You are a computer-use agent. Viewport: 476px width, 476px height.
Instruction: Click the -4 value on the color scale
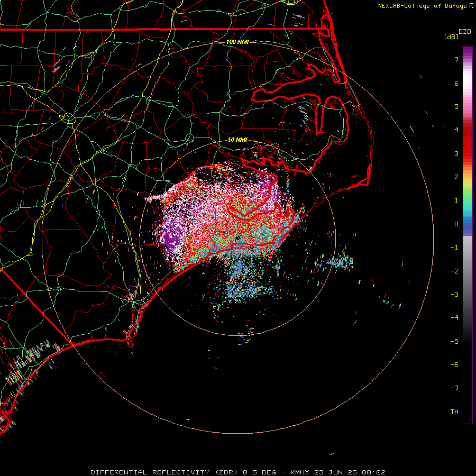point(454,318)
